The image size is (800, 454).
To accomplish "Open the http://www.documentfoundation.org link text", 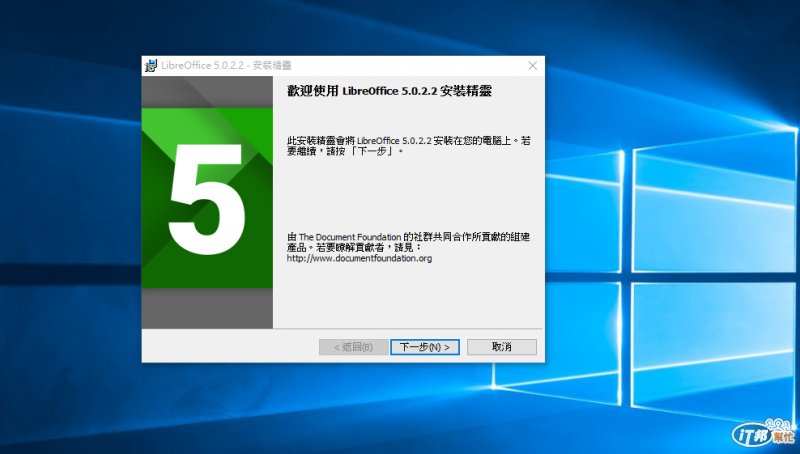I will (359, 258).
